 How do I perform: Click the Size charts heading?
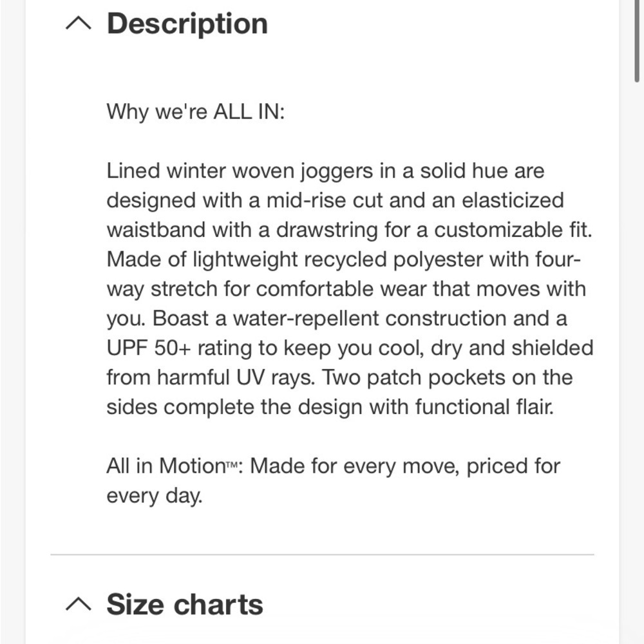pyautogui.click(x=185, y=605)
